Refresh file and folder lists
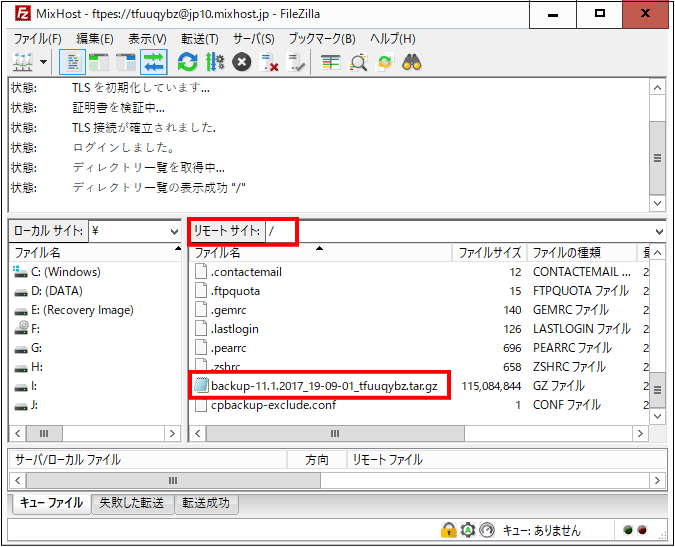The width and height of the screenshot is (675, 547). tap(187, 62)
